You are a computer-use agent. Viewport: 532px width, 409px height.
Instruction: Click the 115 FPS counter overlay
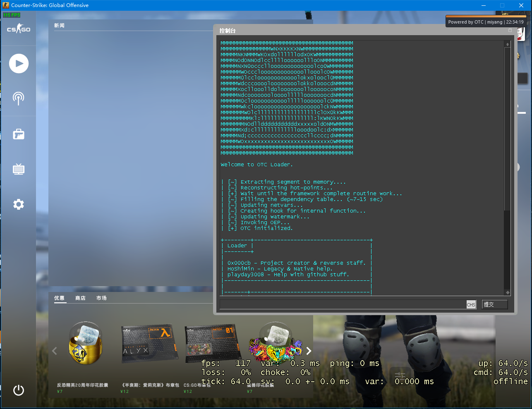point(12,15)
